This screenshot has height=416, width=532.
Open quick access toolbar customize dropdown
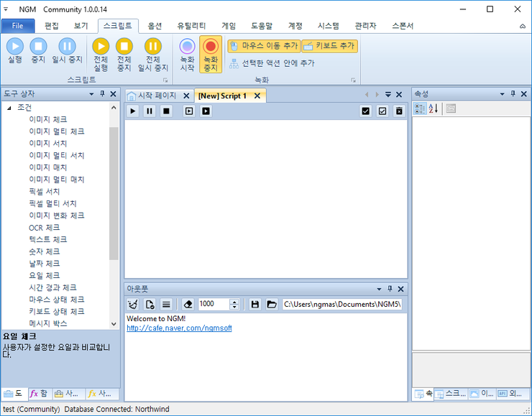6,9
